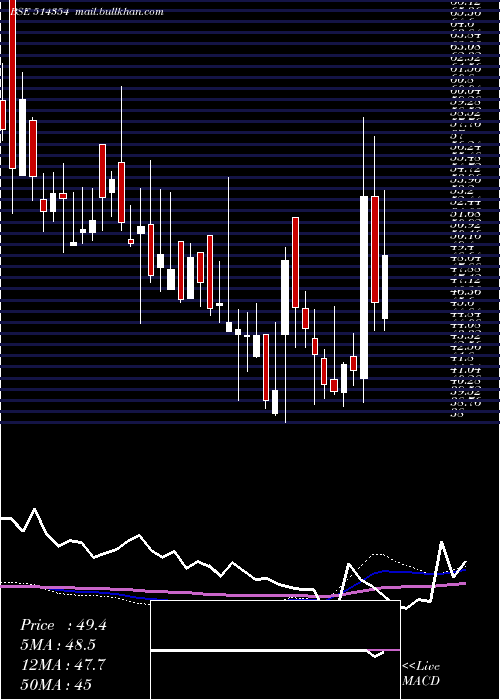Click the 'mail.bullkhan.com' label at top
500x700 pixels.
pos(119,12)
